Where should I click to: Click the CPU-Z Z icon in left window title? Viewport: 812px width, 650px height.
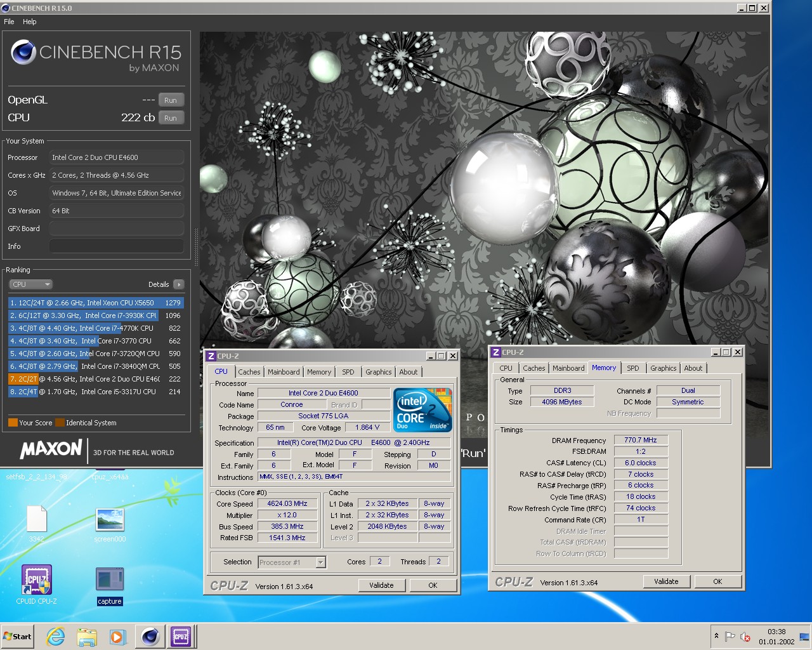(x=211, y=356)
